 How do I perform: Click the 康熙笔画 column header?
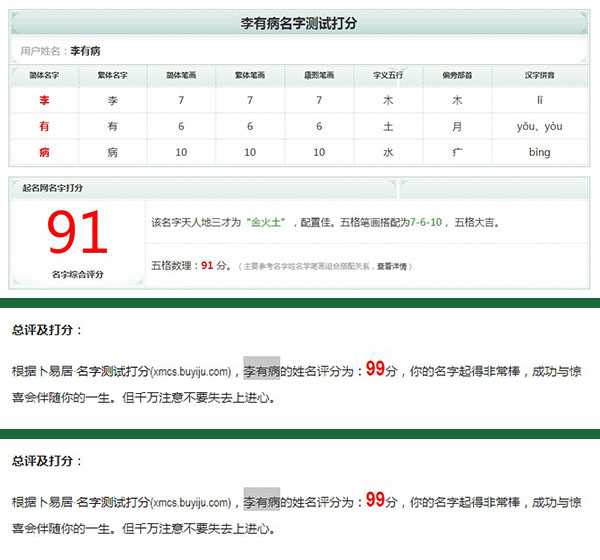(319, 75)
